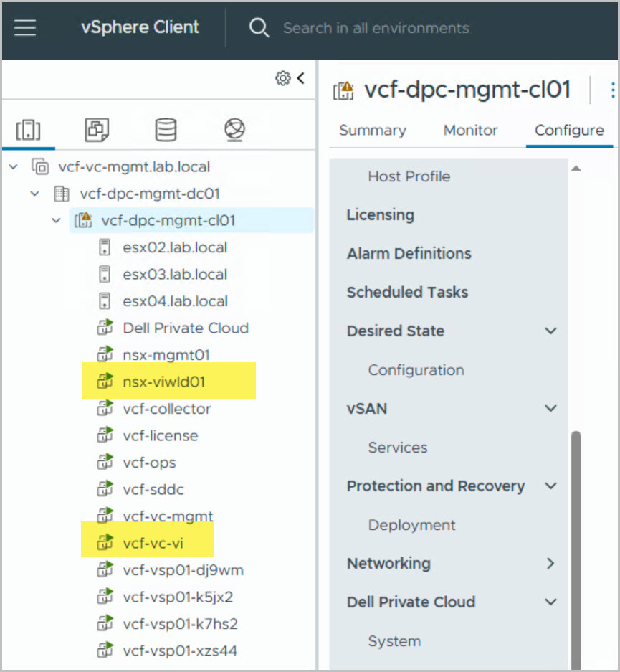Click VM icon beside vcf-ops

pyautogui.click(x=105, y=462)
